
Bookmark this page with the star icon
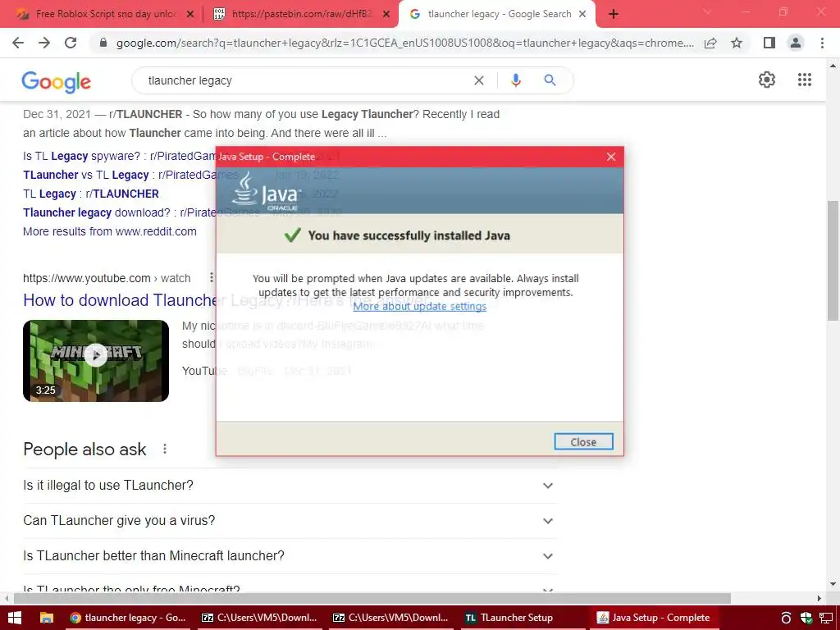pyautogui.click(x=737, y=43)
